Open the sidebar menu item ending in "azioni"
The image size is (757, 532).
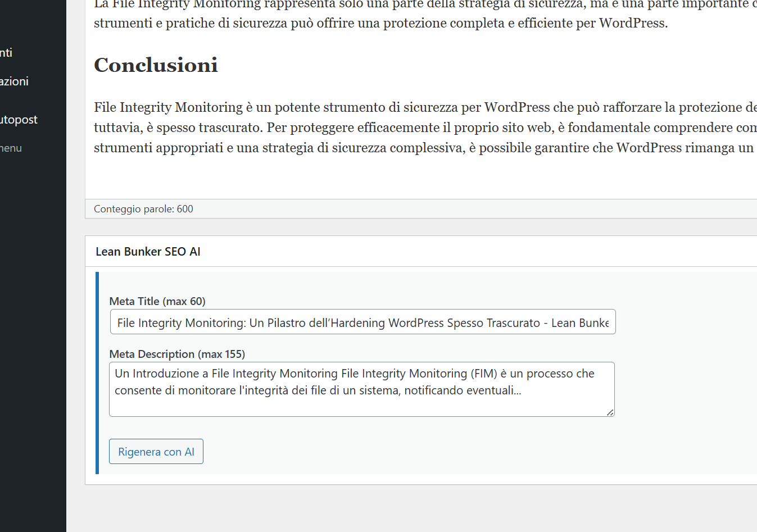click(x=14, y=81)
